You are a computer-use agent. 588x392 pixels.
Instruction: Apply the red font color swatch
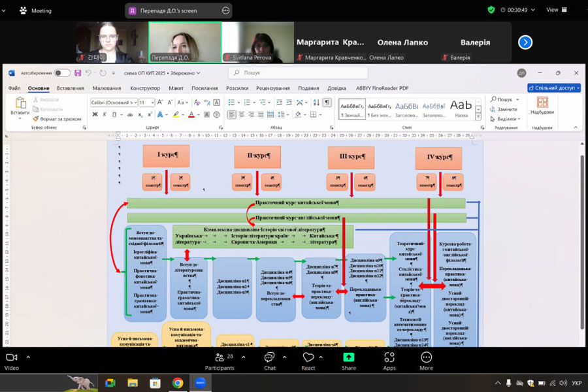pyautogui.click(x=191, y=114)
